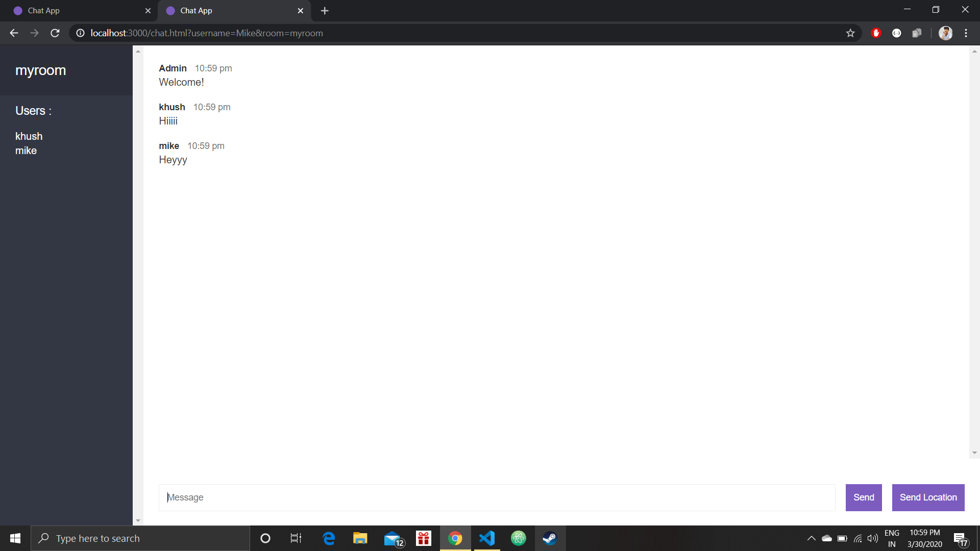Screen dimensions: 980x551
Task: Click the chat scrollbar down arrow
Action: [974, 453]
